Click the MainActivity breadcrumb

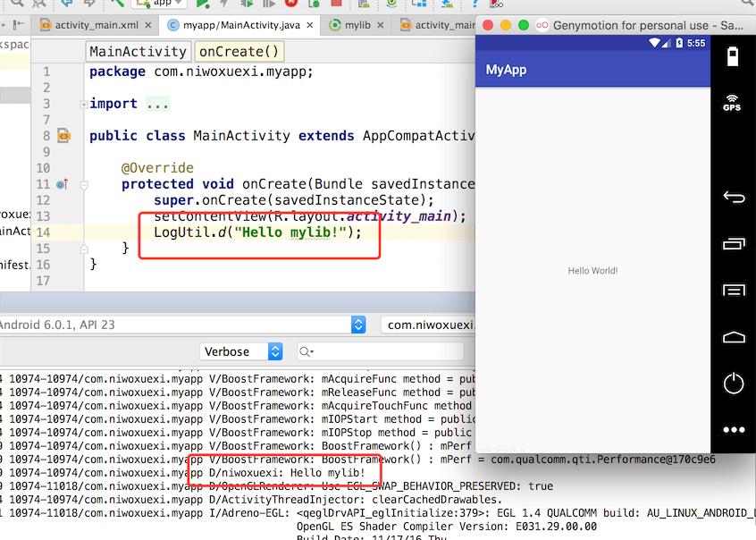138,52
